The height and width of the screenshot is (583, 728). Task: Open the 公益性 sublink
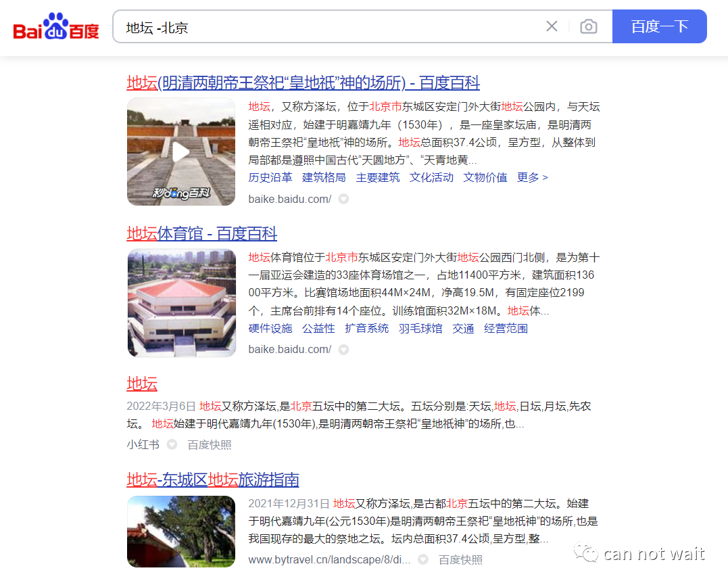coord(318,329)
